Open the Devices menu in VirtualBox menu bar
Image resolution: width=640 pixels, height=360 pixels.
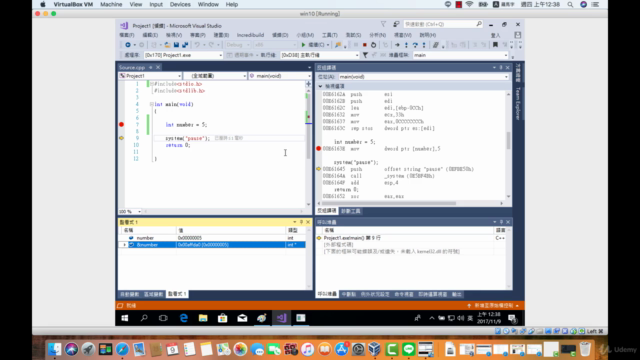[x=180, y=4]
